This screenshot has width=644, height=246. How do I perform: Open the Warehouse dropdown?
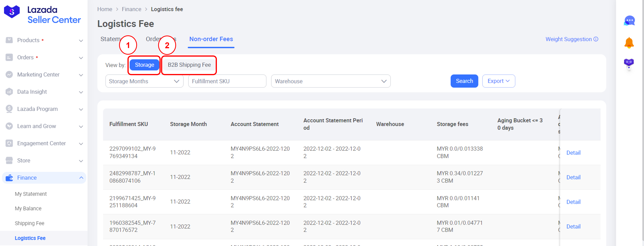coord(330,81)
